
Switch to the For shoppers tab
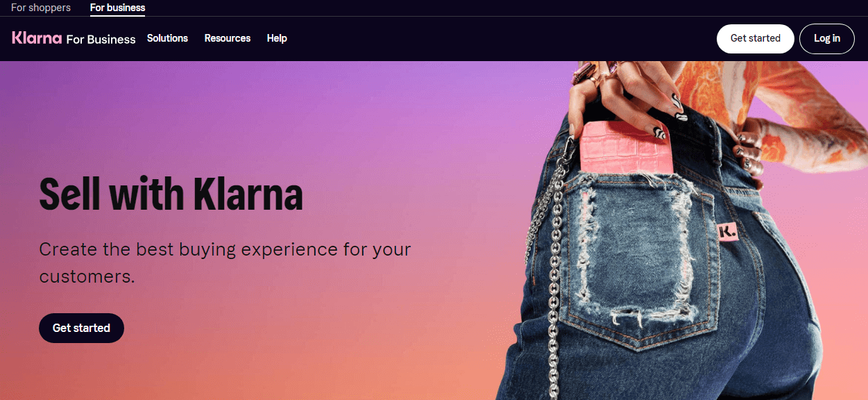coord(41,8)
